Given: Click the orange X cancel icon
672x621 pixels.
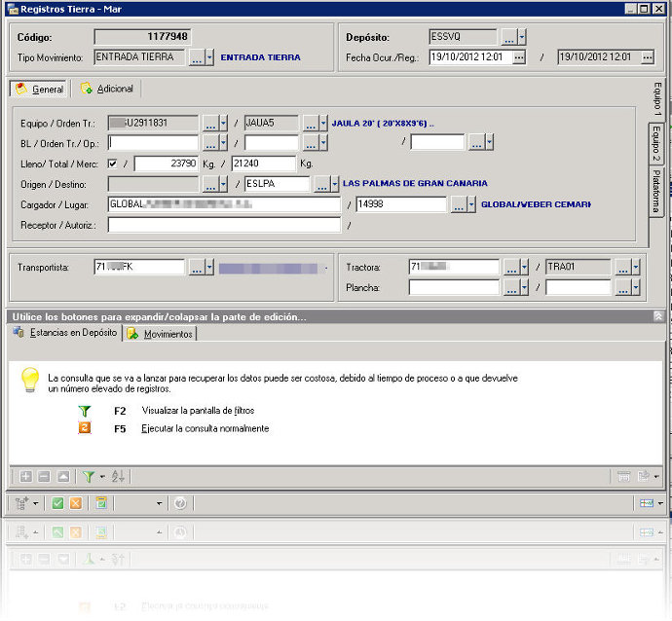Looking at the screenshot, I should (x=76, y=503).
